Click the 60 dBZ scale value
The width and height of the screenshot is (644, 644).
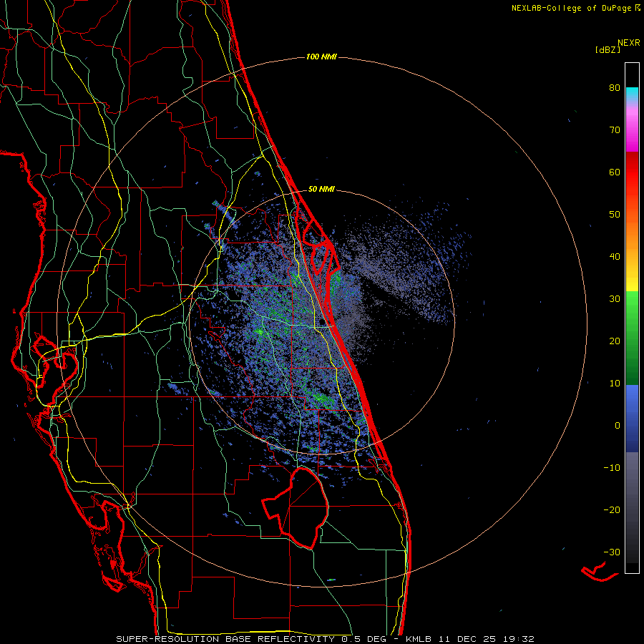coord(615,172)
